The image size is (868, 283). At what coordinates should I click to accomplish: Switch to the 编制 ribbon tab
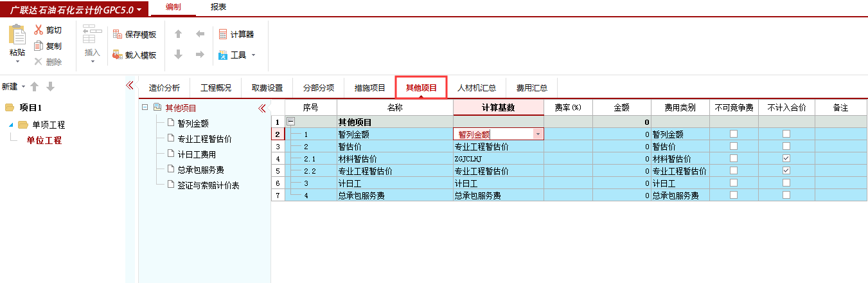point(172,7)
